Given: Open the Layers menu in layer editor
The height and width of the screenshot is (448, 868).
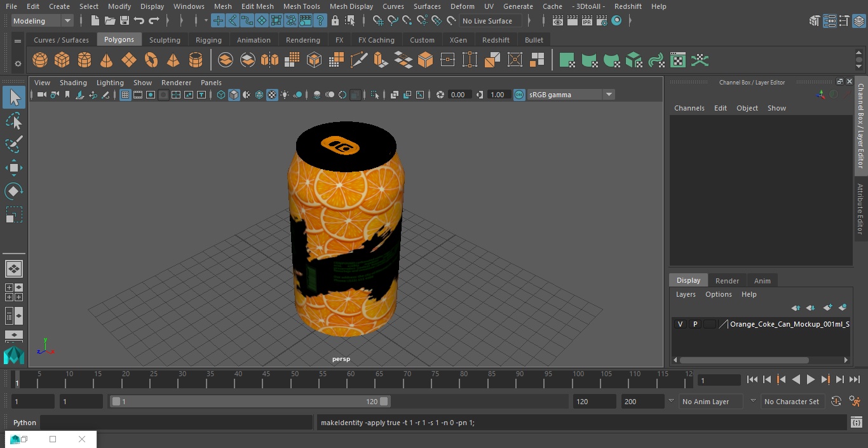Looking at the screenshot, I should 686,294.
